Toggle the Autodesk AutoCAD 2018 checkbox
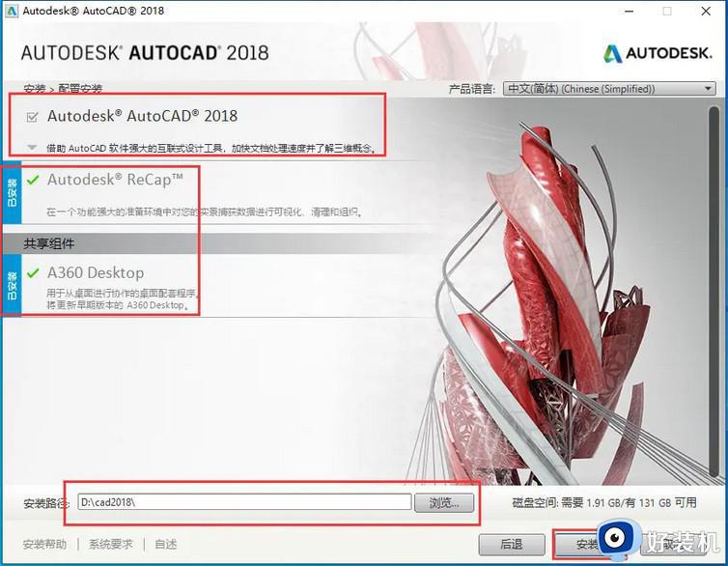 (32, 117)
